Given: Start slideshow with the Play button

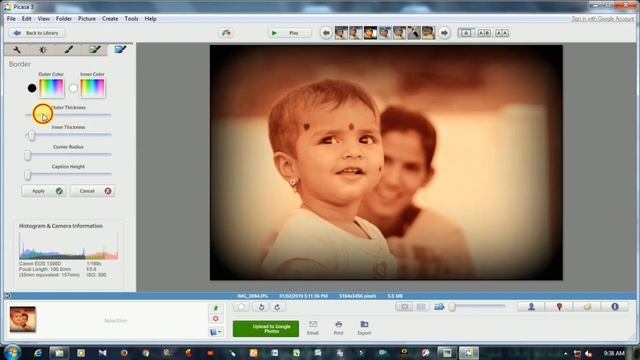Looking at the screenshot, I should coord(289,33).
